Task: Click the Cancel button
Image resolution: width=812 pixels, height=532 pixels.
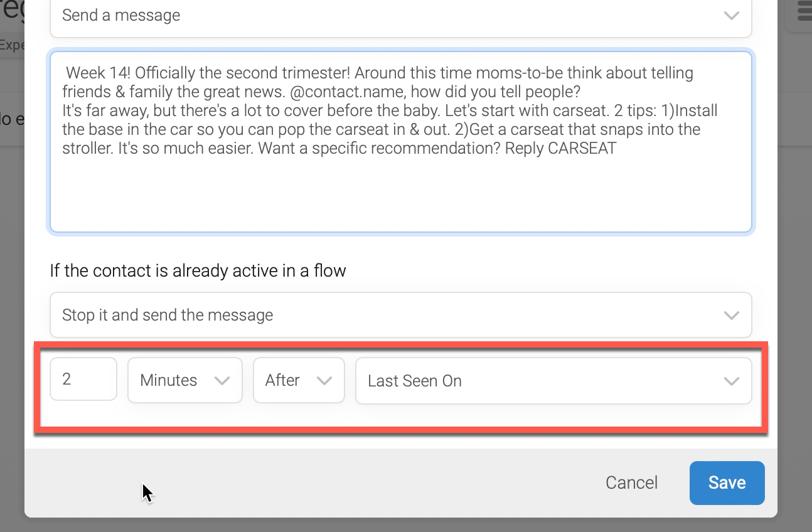Action: point(631,482)
